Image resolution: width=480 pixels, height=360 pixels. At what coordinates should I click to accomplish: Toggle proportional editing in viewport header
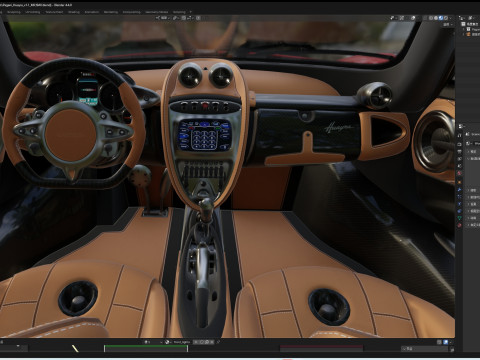(x=198, y=18)
